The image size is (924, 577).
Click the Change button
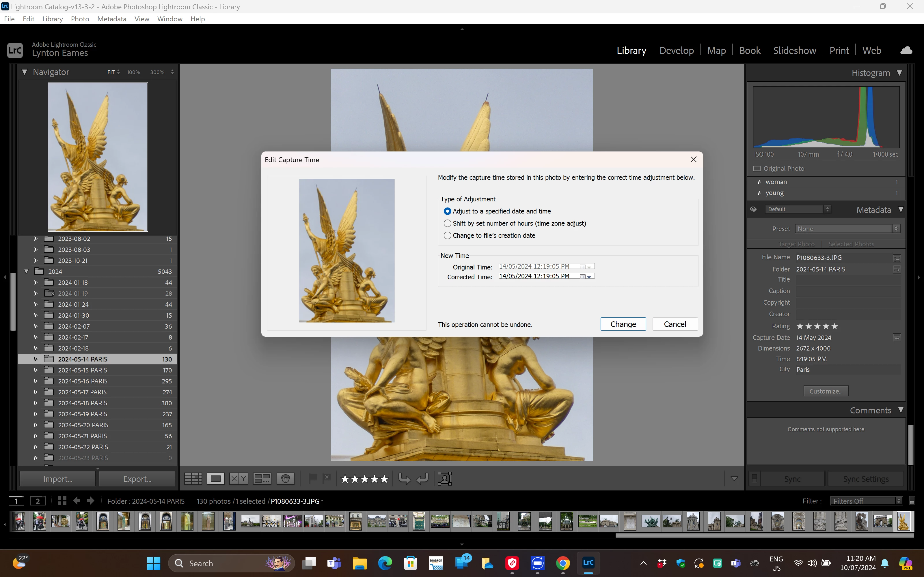[x=623, y=324]
